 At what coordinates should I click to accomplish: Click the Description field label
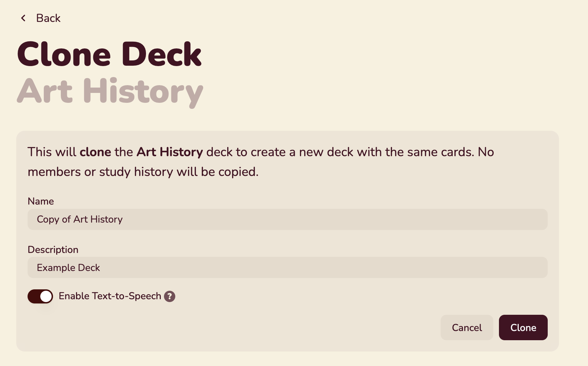point(53,249)
